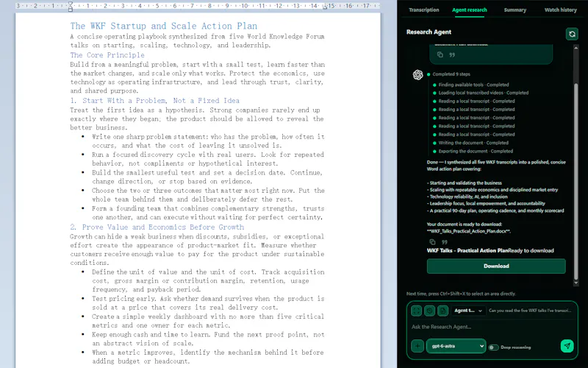
Task: Click the 'Writing the document' step
Action: (473, 143)
